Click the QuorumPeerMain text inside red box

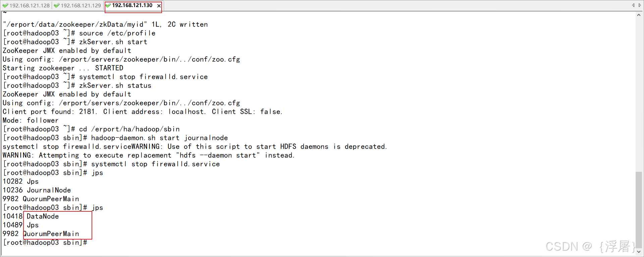click(x=51, y=234)
